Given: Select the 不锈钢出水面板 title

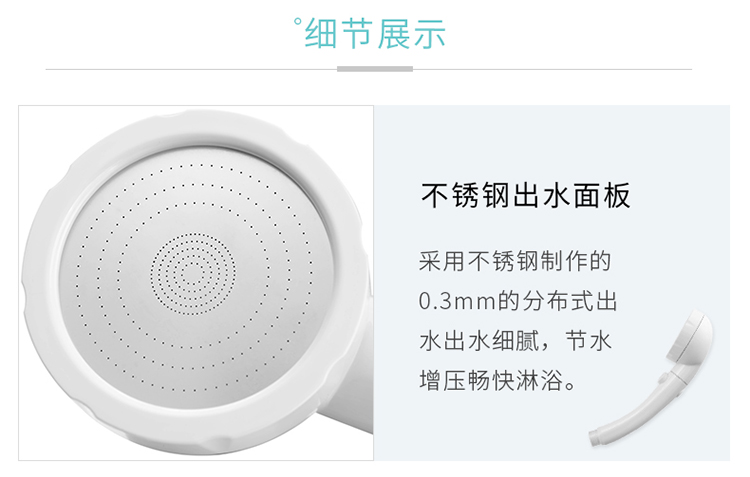Looking at the screenshot, I should point(526,195).
